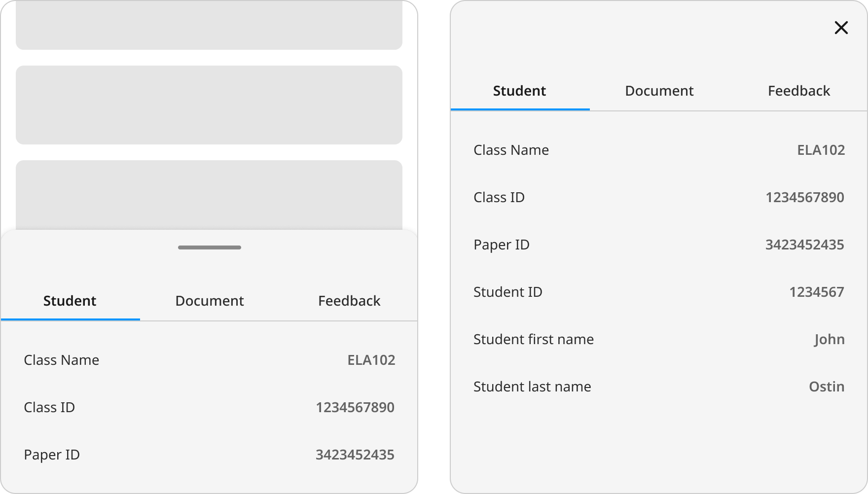The height and width of the screenshot is (494, 868).
Task: Click the Class Name label in the side panel
Action: [x=511, y=150]
